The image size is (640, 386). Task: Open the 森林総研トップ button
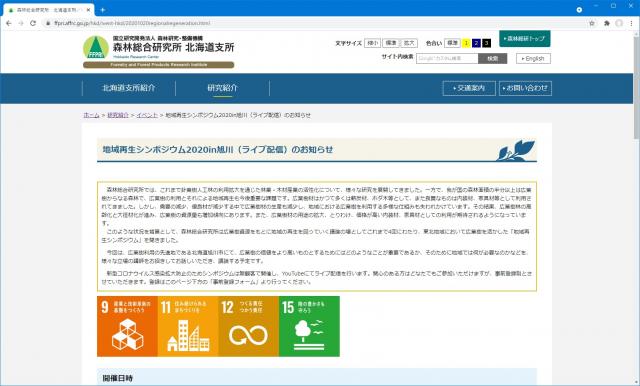click(524, 38)
